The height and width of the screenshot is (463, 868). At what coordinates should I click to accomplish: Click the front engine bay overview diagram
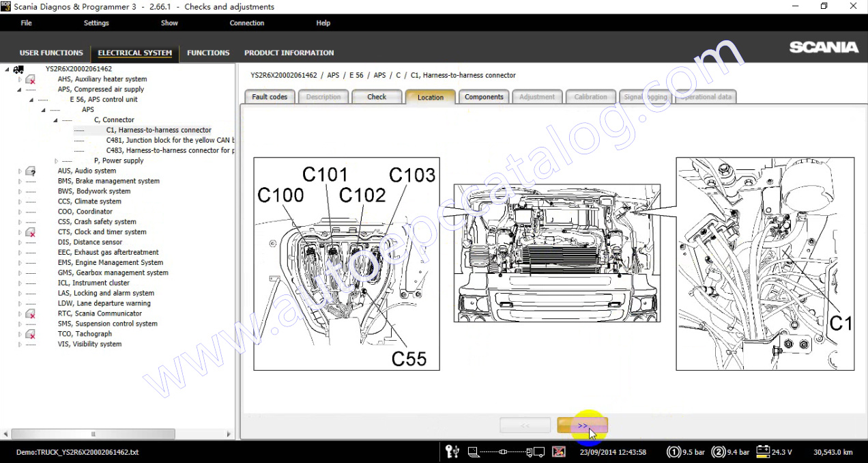click(557, 253)
